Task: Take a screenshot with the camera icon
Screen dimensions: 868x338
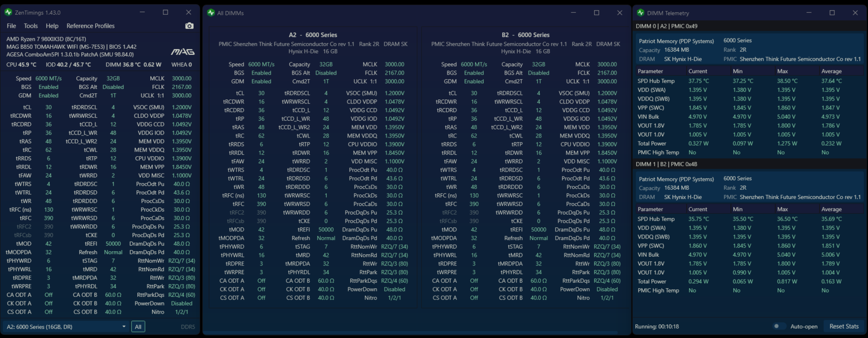Action: [190, 26]
